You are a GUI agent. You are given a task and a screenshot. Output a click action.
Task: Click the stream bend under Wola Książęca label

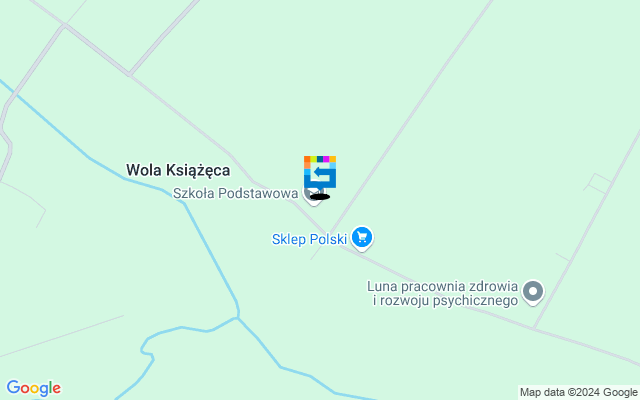183,202
